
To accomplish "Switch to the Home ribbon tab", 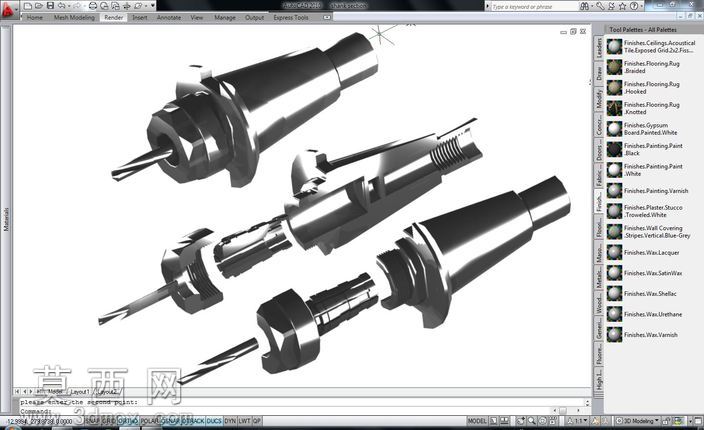I will tap(35, 18).
